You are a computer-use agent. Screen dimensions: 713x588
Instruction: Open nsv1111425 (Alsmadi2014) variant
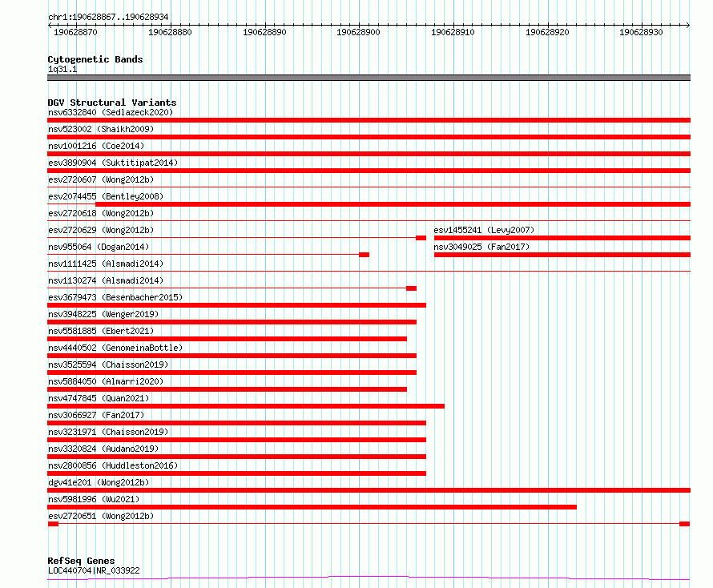pyautogui.click(x=106, y=264)
